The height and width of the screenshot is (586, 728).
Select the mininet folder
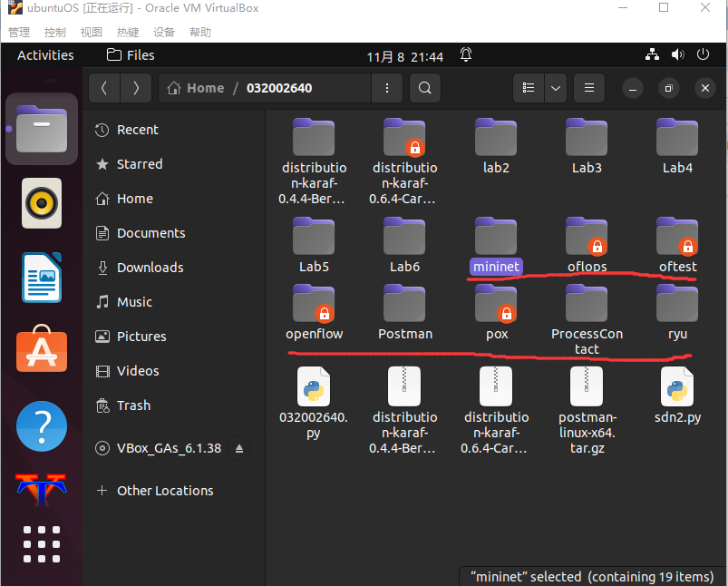click(x=496, y=245)
